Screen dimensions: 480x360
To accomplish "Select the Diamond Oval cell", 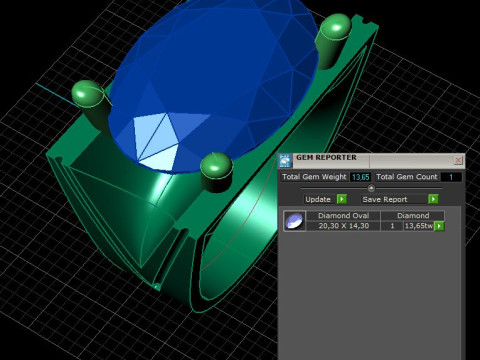I will coord(343,216).
